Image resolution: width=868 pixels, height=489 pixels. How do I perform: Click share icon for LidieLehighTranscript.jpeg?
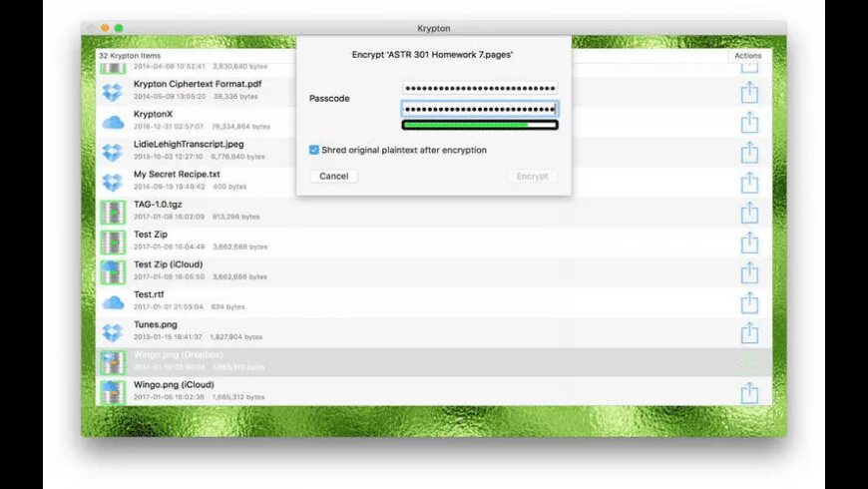749,152
